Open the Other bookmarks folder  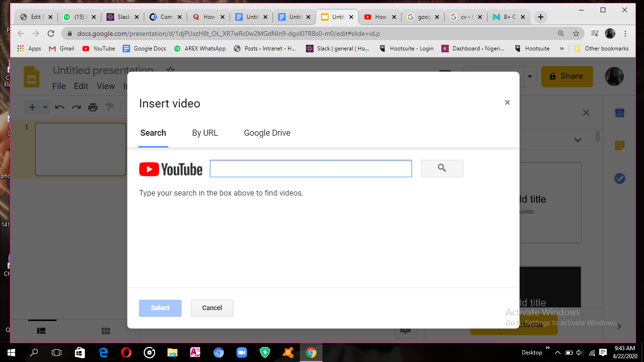point(602,49)
